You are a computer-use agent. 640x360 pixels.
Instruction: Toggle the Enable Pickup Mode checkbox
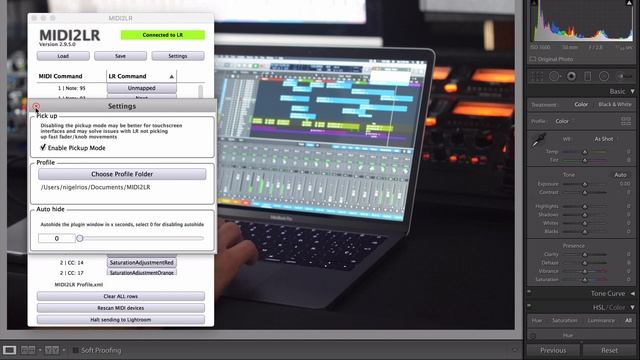point(43,147)
